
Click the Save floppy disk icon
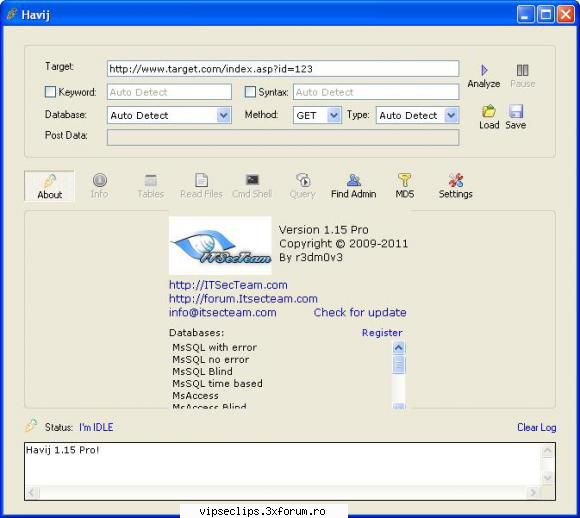516,111
